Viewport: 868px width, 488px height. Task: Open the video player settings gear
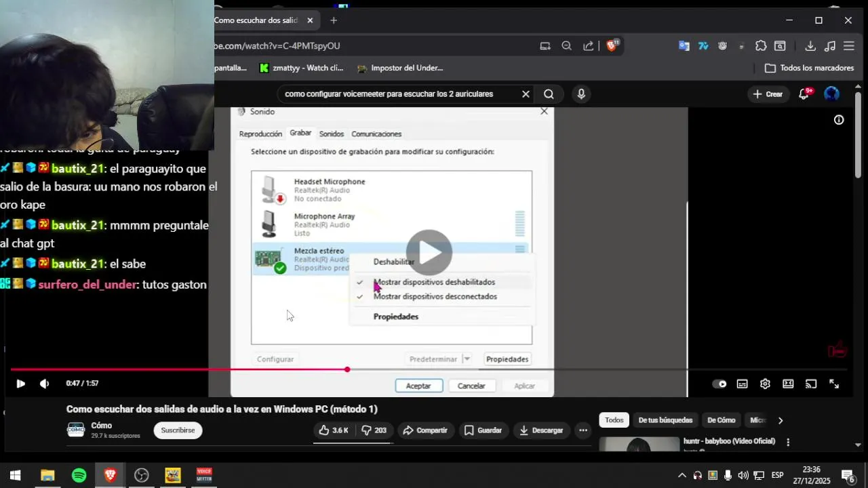(x=765, y=384)
